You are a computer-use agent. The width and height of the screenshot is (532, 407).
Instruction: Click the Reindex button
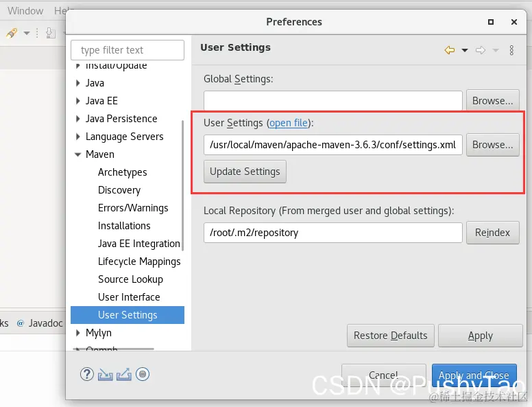pos(493,233)
